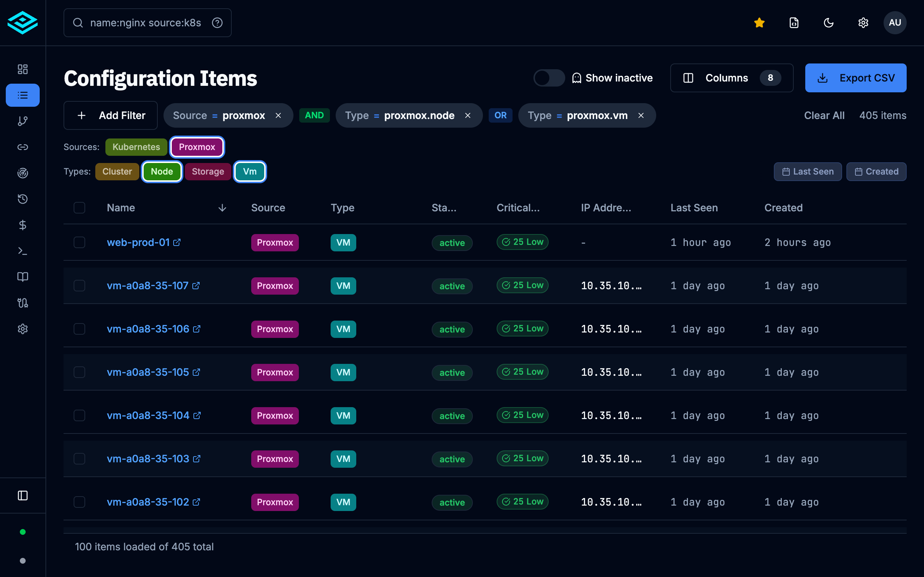Select the Kubernetes source chip
924x577 pixels.
tap(136, 147)
